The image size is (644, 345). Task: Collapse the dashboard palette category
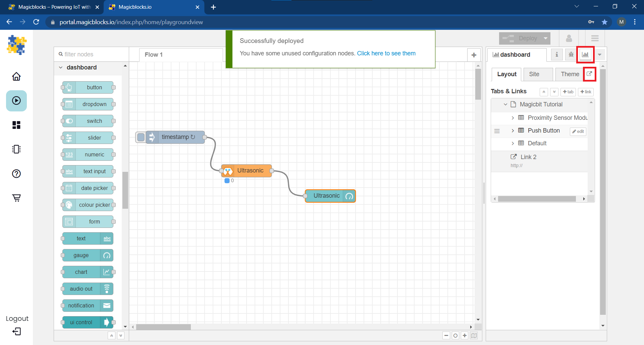pyautogui.click(x=61, y=67)
